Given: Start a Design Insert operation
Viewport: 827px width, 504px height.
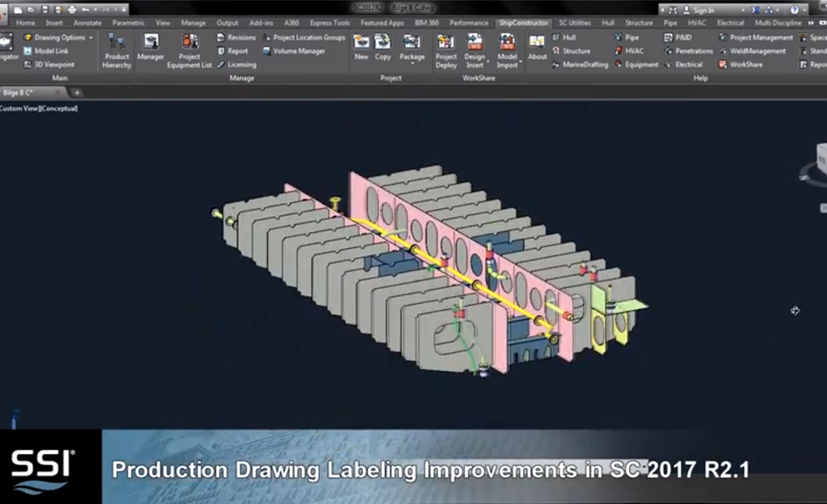Looking at the screenshot, I should point(476,48).
